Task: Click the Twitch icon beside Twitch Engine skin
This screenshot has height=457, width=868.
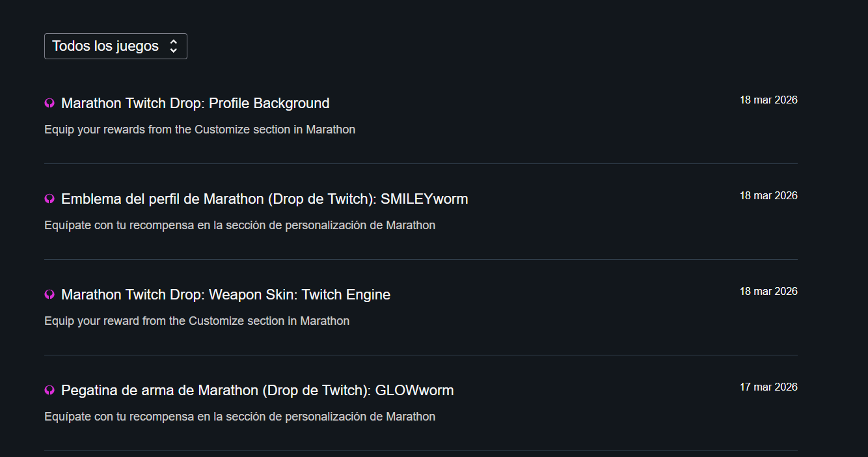Action: [x=49, y=295]
